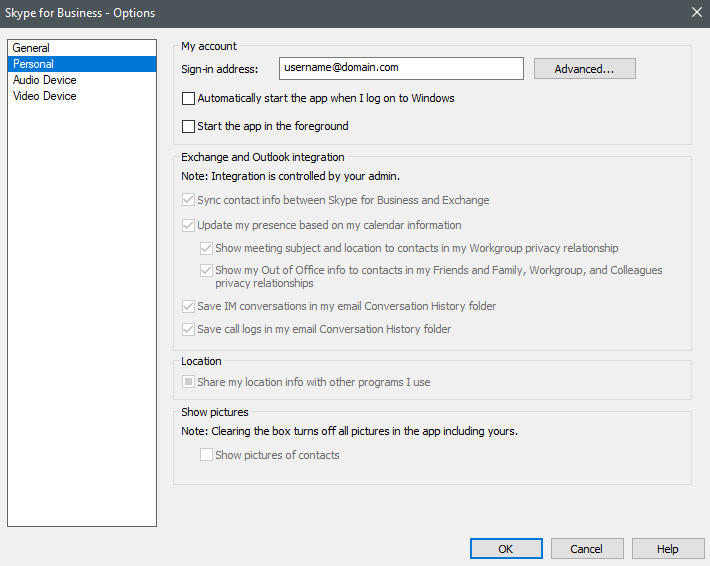This screenshot has width=710, height=566.
Task: Click the 'Sign-in address:' label
Action: point(220,69)
